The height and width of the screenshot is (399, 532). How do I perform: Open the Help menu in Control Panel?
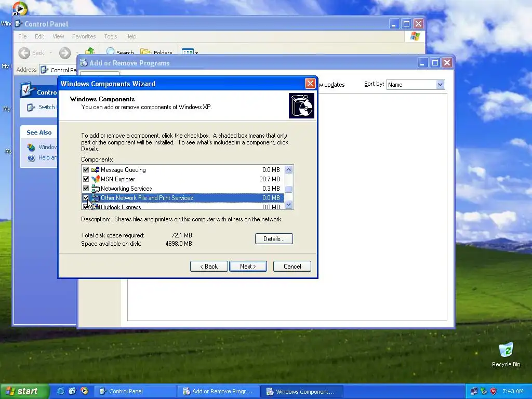(130, 36)
